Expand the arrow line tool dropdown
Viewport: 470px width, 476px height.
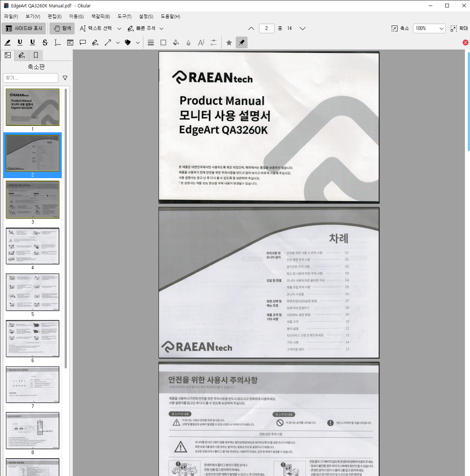click(x=118, y=42)
